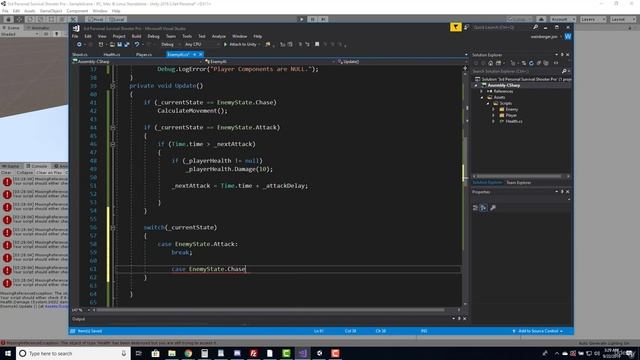640x360 pixels.
Task: Click the Unity Play button
Action: pyautogui.click(x=302, y=19)
